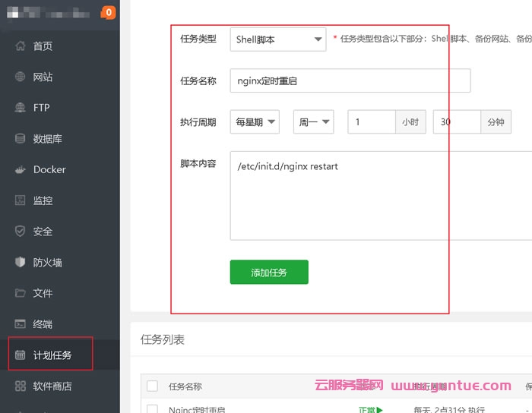This screenshot has width=532, height=413.
Task: Click the folder icon beside 文件
Action: (x=21, y=293)
